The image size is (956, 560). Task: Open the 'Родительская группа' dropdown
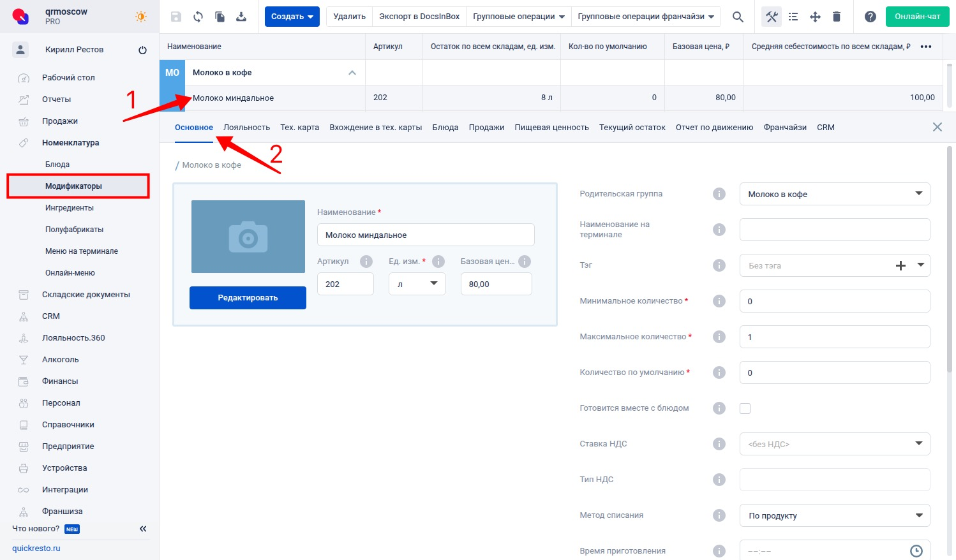834,194
